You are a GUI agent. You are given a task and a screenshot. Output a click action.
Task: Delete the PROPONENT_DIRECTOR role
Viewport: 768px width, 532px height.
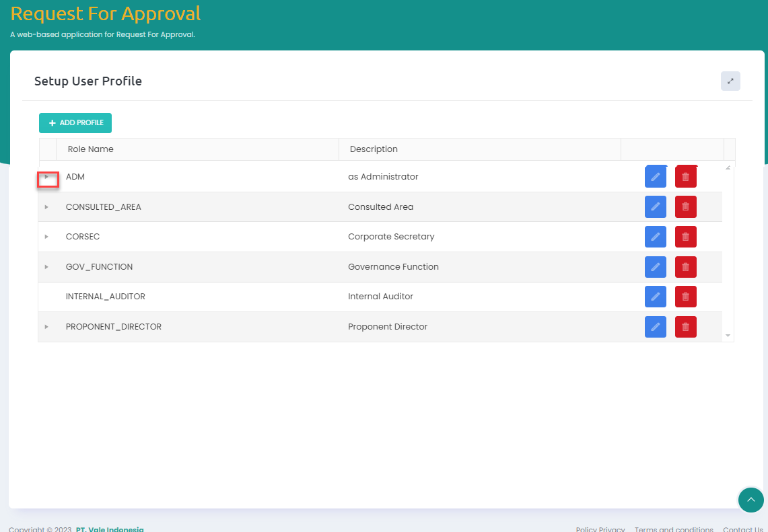[685, 327]
